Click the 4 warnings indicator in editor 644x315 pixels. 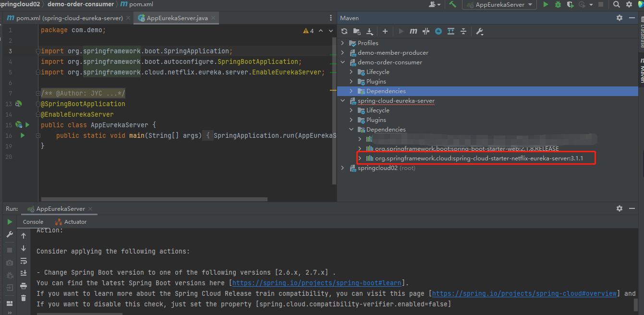308,31
